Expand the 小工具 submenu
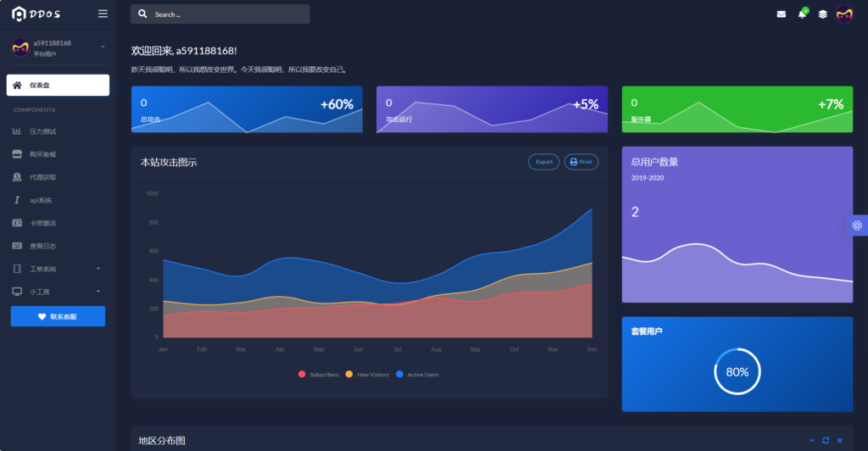This screenshot has height=451, width=868. pos(58,292)
